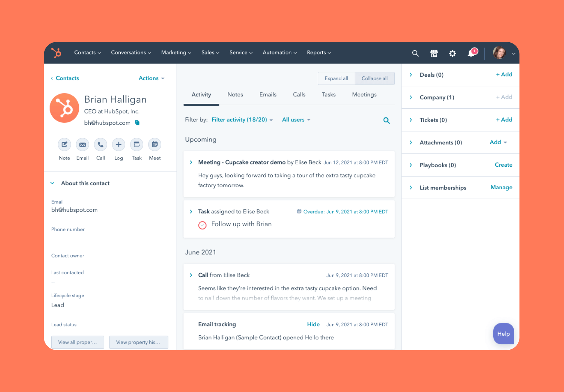Click the Lifecycle stage value Lead
The image size is (564, 392).
tap(57, 305)
